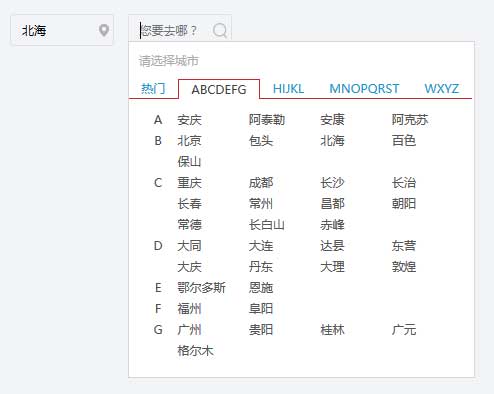Switch to the WXYZ tab
The width and height of the screenshot is (494, 394).
(441, 89)
